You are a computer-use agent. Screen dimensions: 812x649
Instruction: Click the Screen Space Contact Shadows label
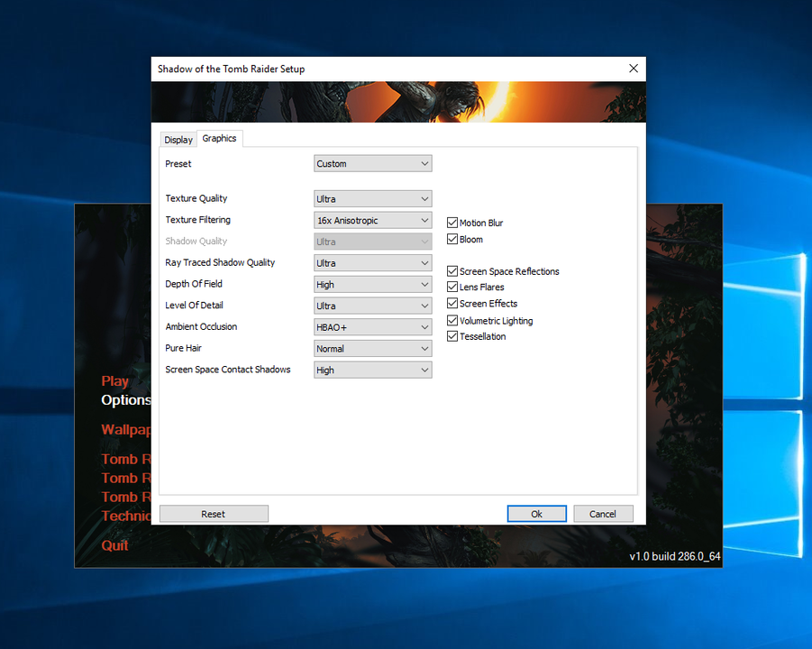click(228, 370)
